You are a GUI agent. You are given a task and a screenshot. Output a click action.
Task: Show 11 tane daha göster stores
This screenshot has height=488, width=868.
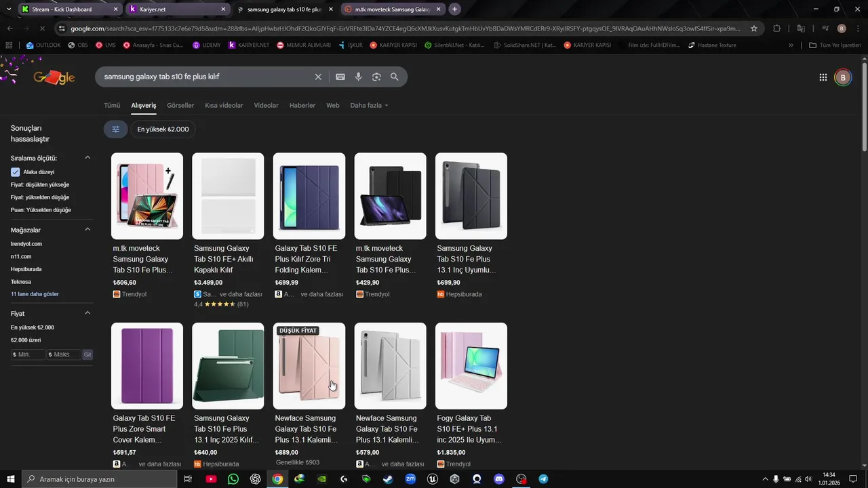35,294
